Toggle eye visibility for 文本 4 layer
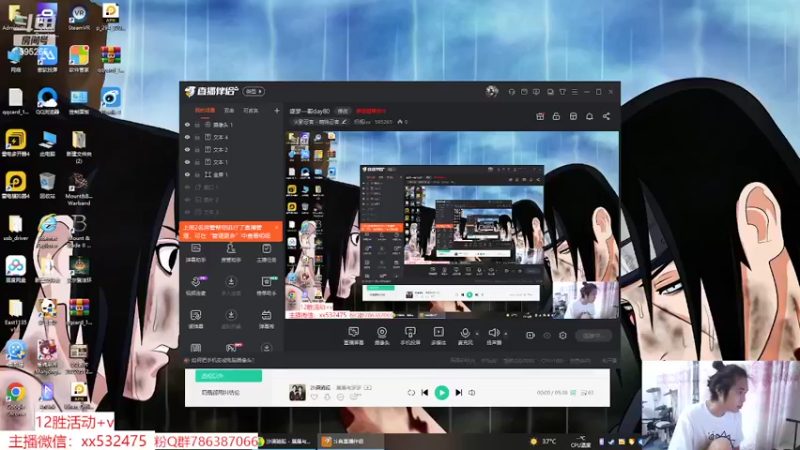800x450 pixels. tap(187, 137)
